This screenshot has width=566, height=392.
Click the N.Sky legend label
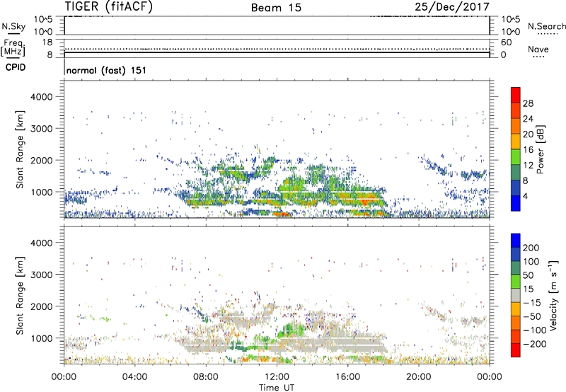tap(13, 26)
